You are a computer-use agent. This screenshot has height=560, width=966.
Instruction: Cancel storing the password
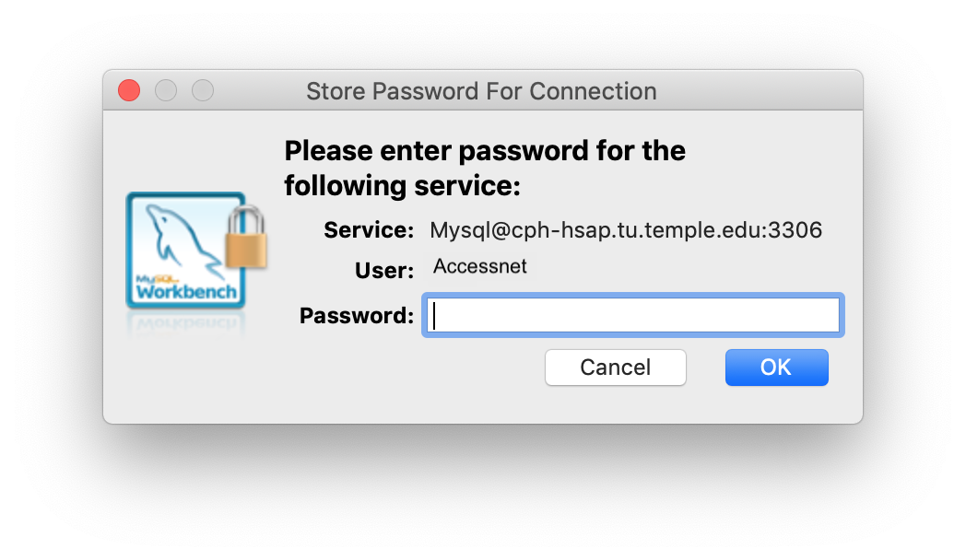coord(616,367)
